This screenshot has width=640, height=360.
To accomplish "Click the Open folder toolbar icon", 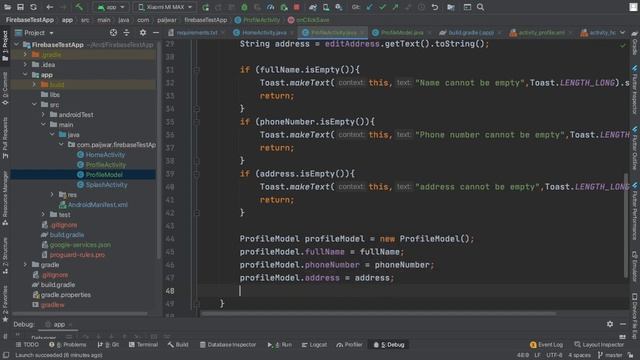I will click(7, 7).
